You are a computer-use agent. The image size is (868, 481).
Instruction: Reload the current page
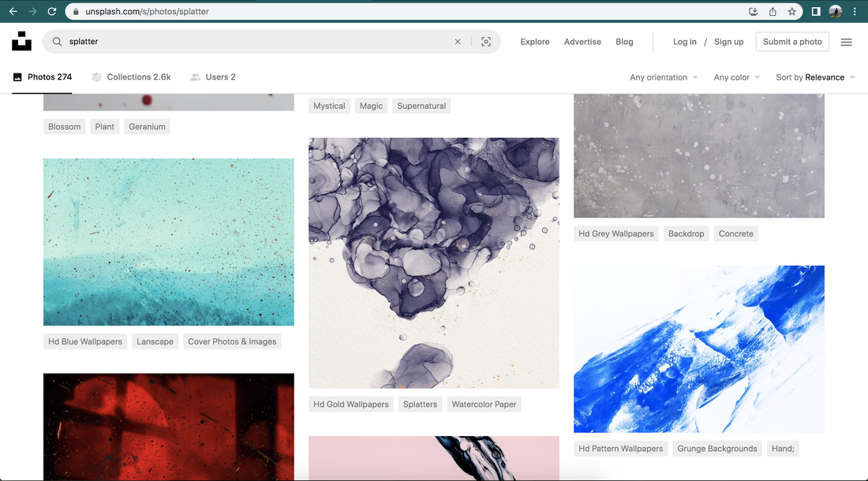pos(52,12)
